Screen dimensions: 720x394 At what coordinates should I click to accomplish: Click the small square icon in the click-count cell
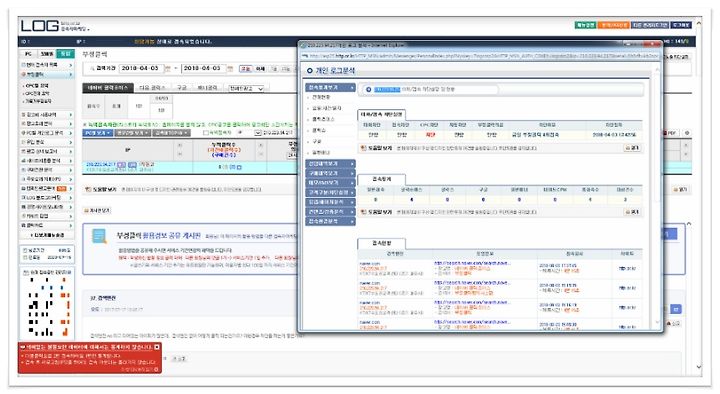(239, 168)
